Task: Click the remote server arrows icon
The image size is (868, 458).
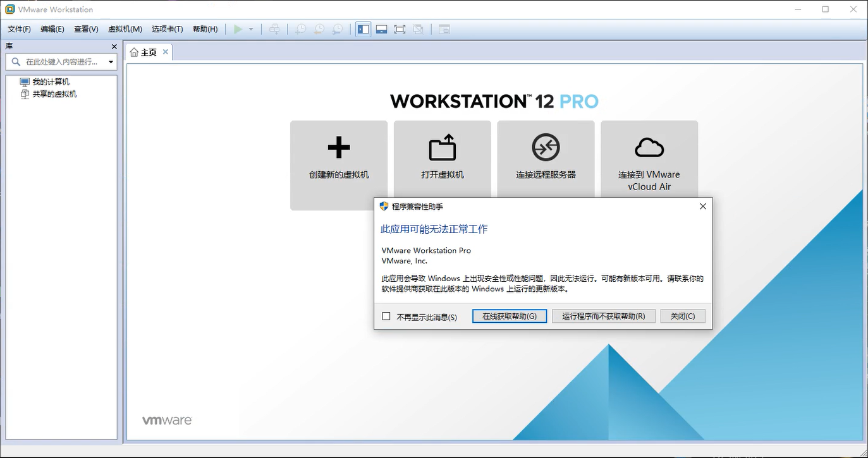Action: 546,148
